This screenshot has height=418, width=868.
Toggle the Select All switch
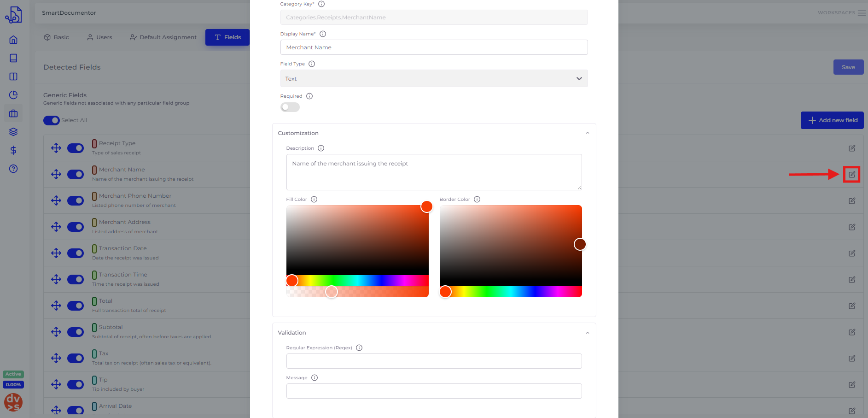pos(52,120)
